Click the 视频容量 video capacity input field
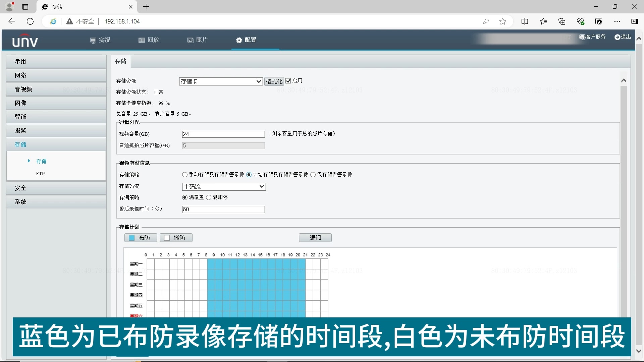The height and width of the screenshot is (362, 644). [x=223, y=134]
